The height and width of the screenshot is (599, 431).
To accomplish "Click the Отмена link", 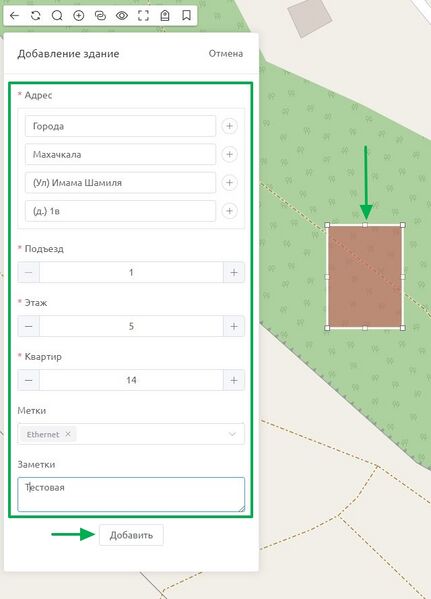I will click(x=225, y=53).
